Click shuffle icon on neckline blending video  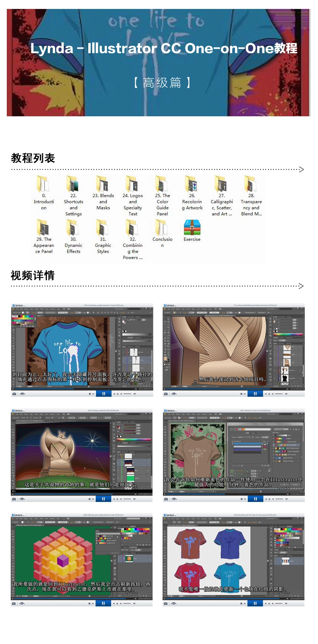[x=287, y=394]
